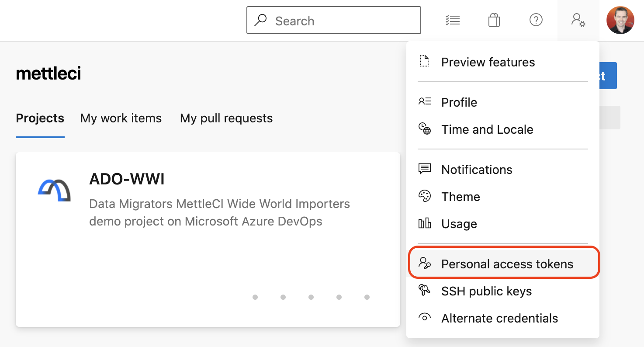The width and height of the screenshot is (644, 347).
Task: Open Alternate credentials option
Action: [499, 318]
